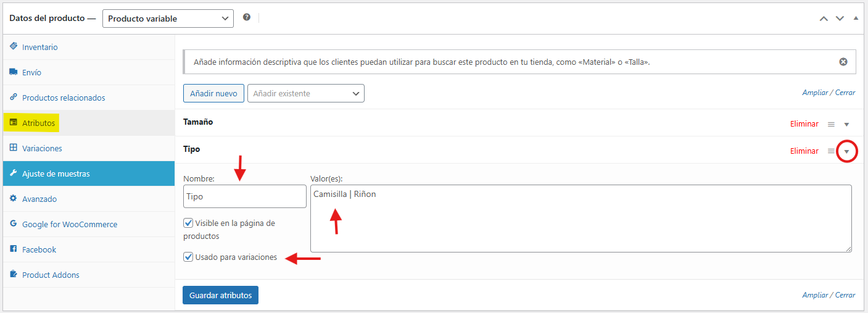Open the Variaciones tab
868x313 pixels.
(89, 148)
